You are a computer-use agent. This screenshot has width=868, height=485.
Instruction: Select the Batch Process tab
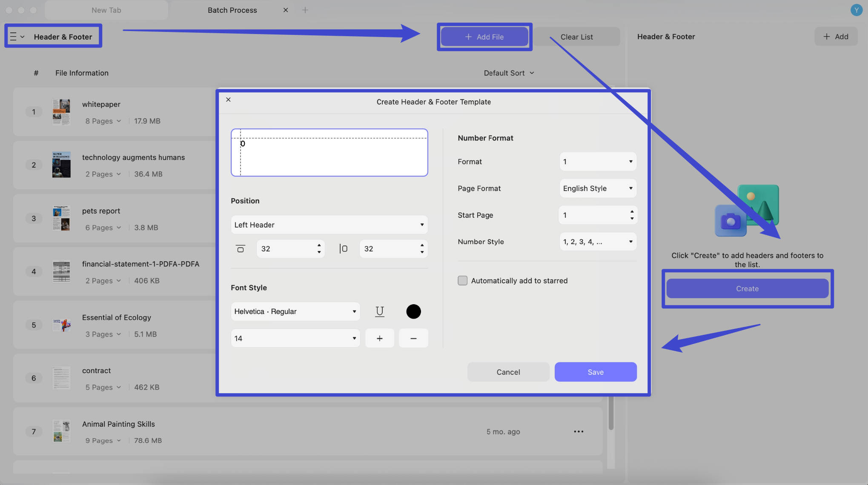[232, 10]
